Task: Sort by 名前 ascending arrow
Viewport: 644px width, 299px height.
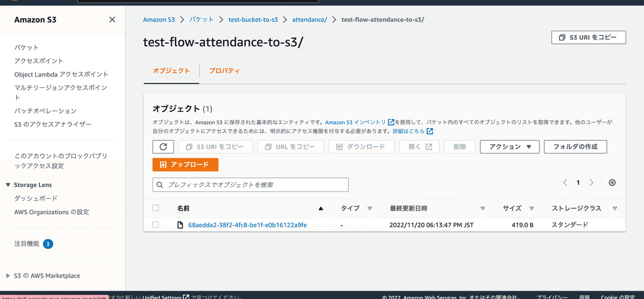Action: [x=321, y=208]
